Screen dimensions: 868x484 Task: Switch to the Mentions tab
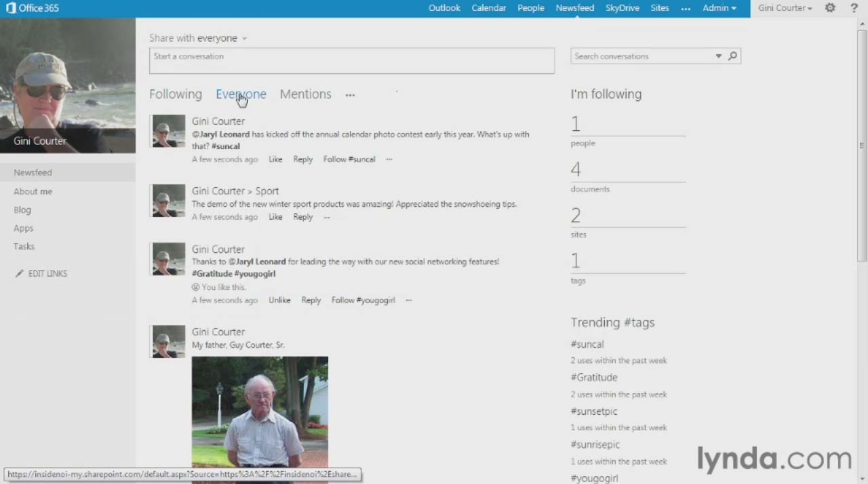(306, 94)
